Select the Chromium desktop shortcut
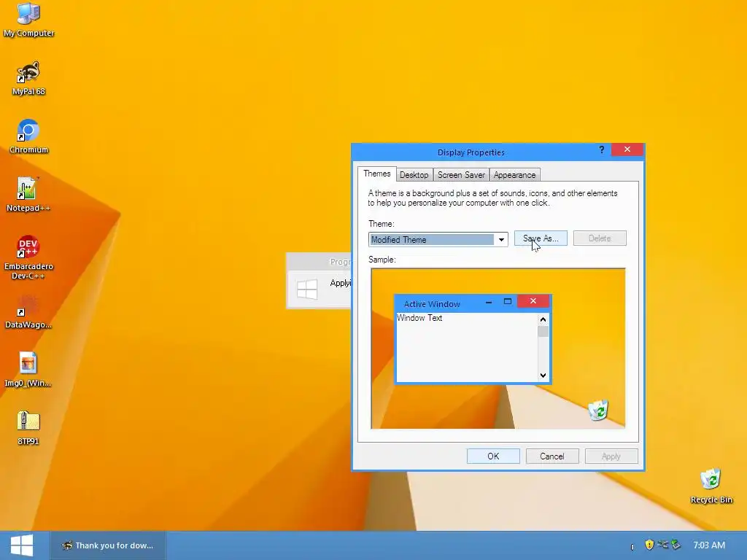 pos(28,136)
